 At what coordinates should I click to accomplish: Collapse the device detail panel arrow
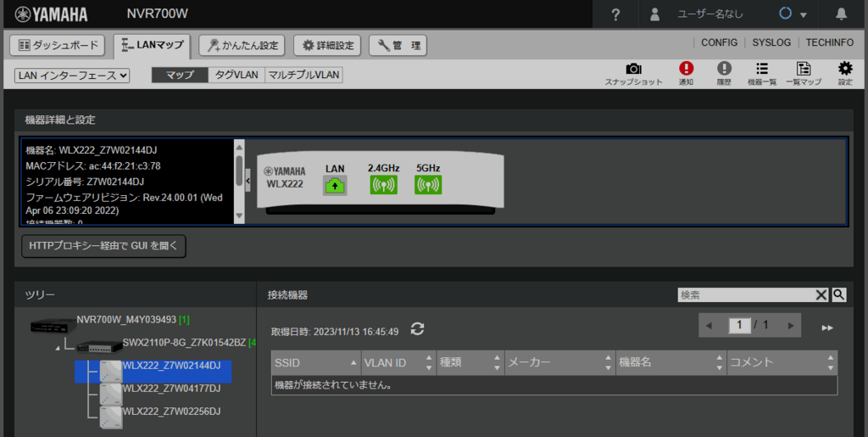click(x=248, y=181)
